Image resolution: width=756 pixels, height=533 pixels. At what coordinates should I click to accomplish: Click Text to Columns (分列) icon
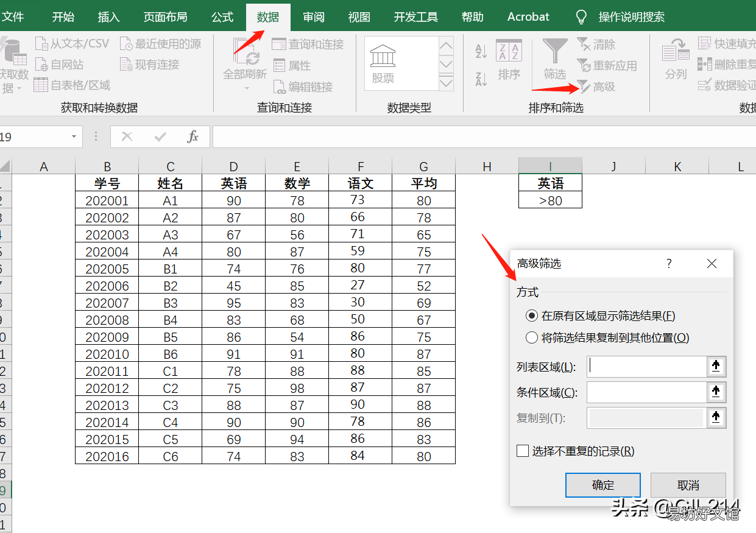676,51
